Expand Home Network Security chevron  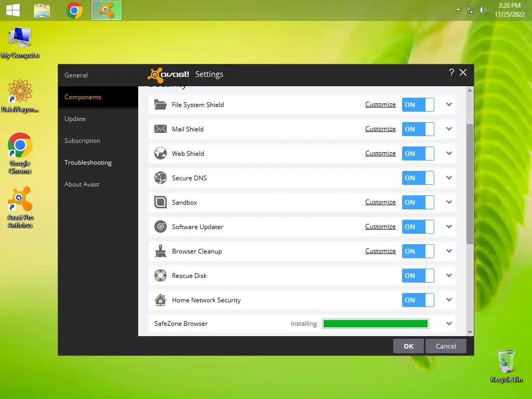(449, 300)
